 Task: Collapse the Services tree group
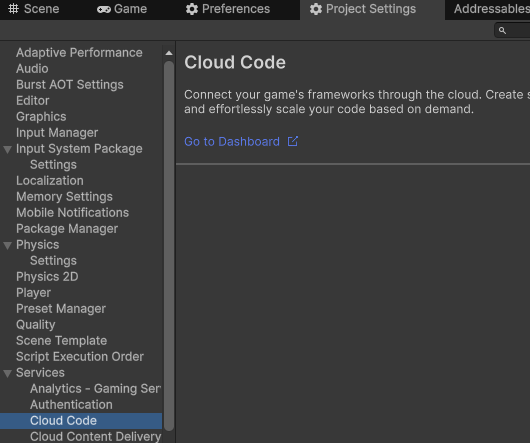pos(7,373)
